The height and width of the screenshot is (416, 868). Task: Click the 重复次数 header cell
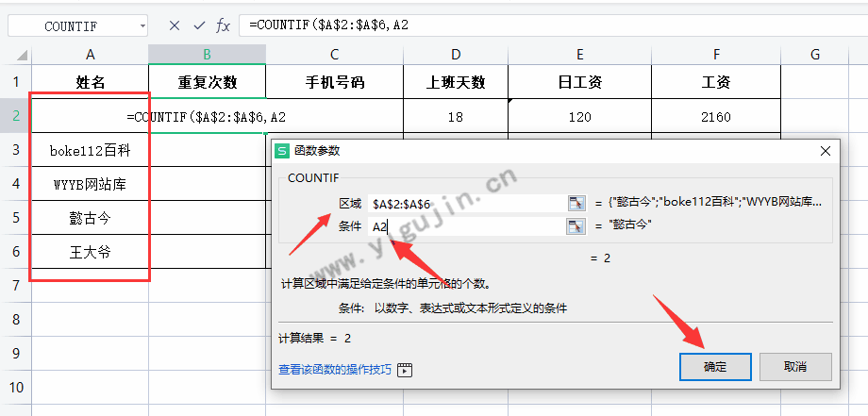(x=207, y=82)
